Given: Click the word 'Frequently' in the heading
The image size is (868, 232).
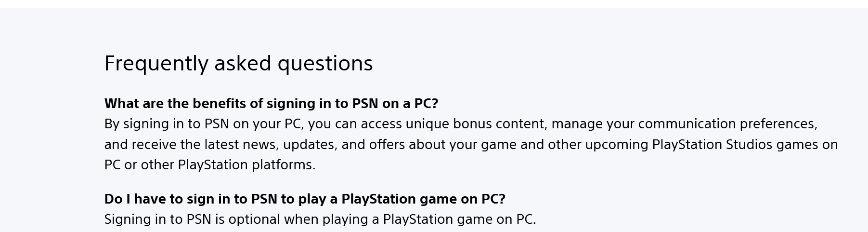Looking at the screenshot, I should pyautogui.click(x=156, y=64).
